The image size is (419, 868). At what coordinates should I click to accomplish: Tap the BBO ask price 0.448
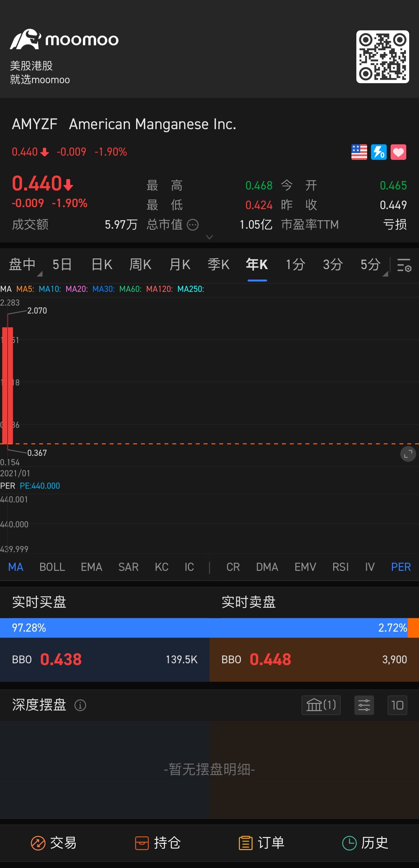[x=270, y=660]
